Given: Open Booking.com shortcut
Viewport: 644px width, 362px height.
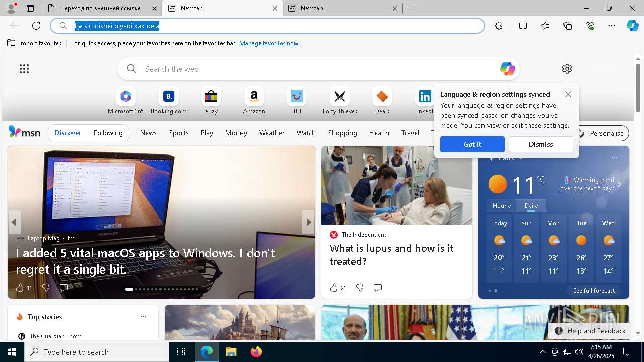Looking at the screenshot, I should pyautogui.click(x=169, y=101).
